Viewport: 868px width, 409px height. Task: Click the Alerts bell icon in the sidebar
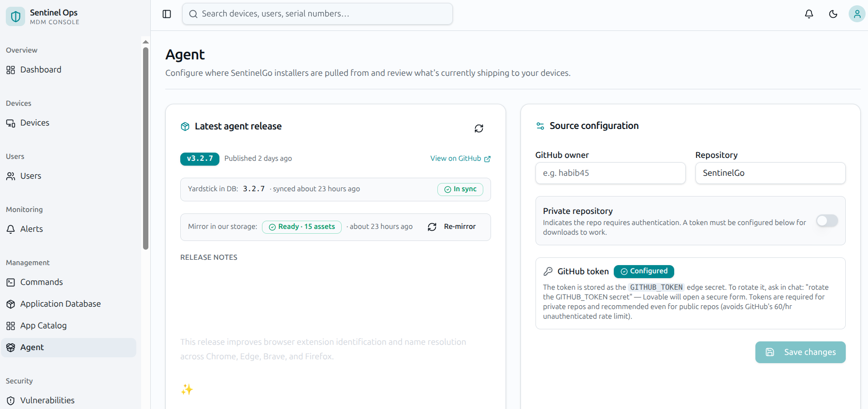point(11,229)
